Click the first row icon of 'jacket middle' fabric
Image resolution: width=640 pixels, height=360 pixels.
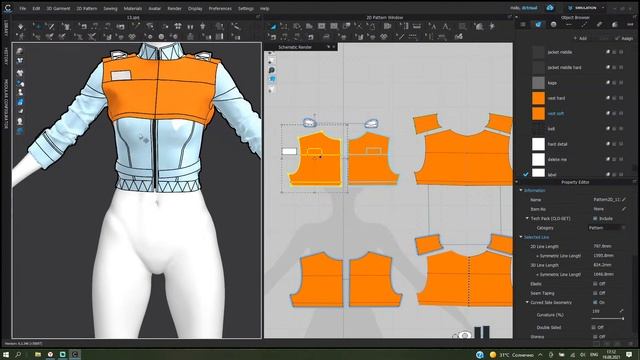click(608, 52)
